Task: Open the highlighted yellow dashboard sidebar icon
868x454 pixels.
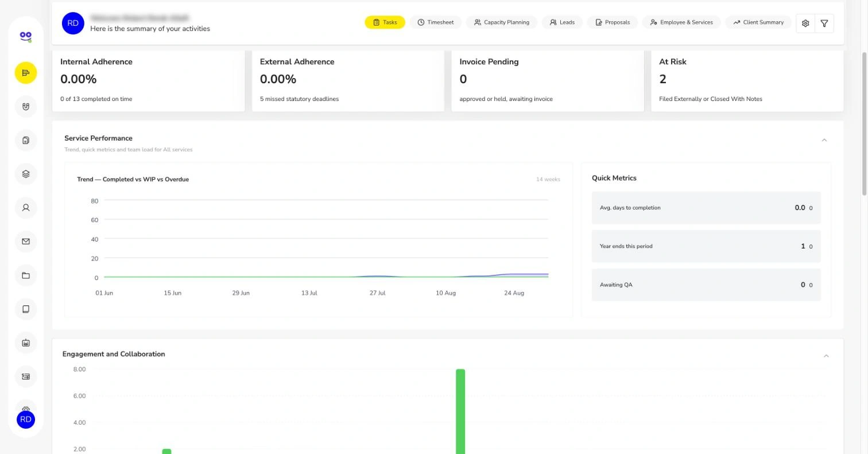Action: click(26, 73)
